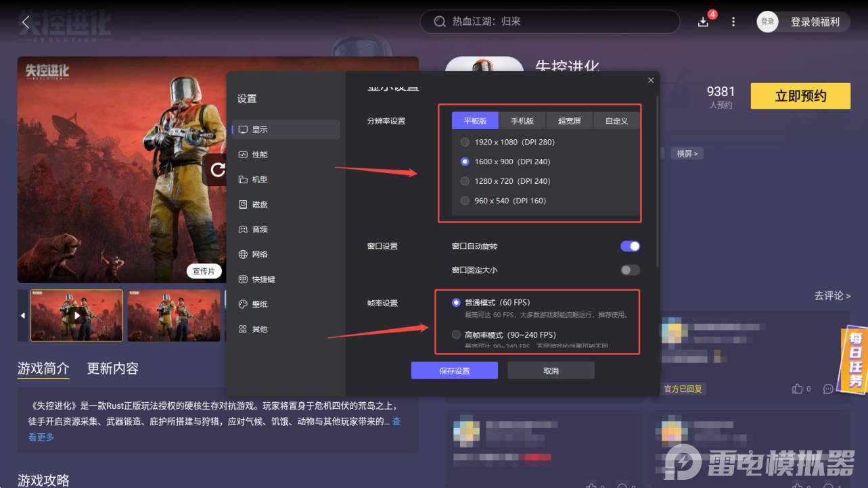Play the first video thumbnail

click(77, 316)
